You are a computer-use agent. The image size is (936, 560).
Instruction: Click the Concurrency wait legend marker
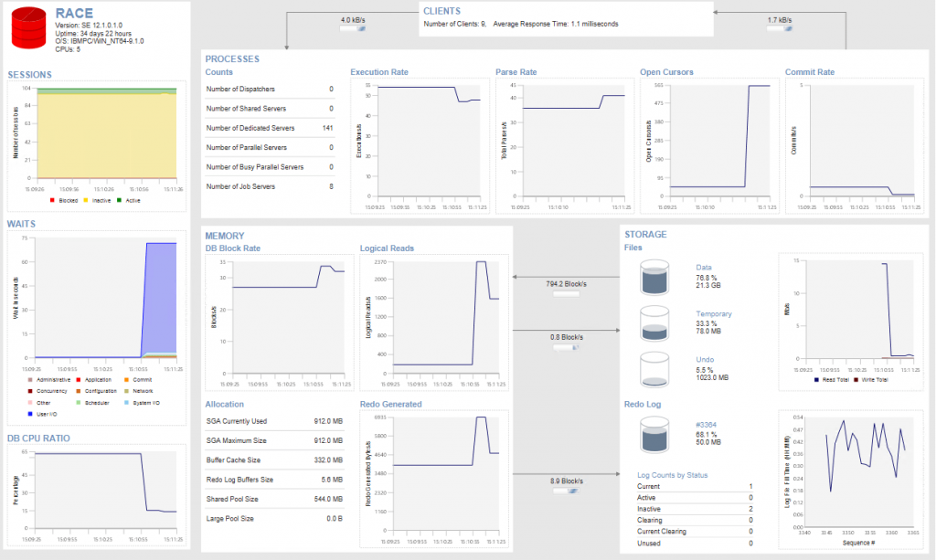coord(30,391)
